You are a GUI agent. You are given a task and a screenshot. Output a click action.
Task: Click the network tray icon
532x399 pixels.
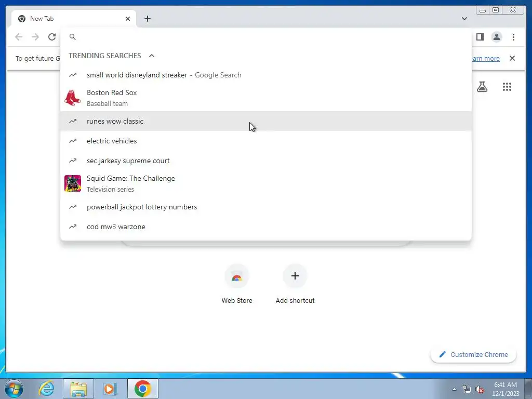[467, 389]
